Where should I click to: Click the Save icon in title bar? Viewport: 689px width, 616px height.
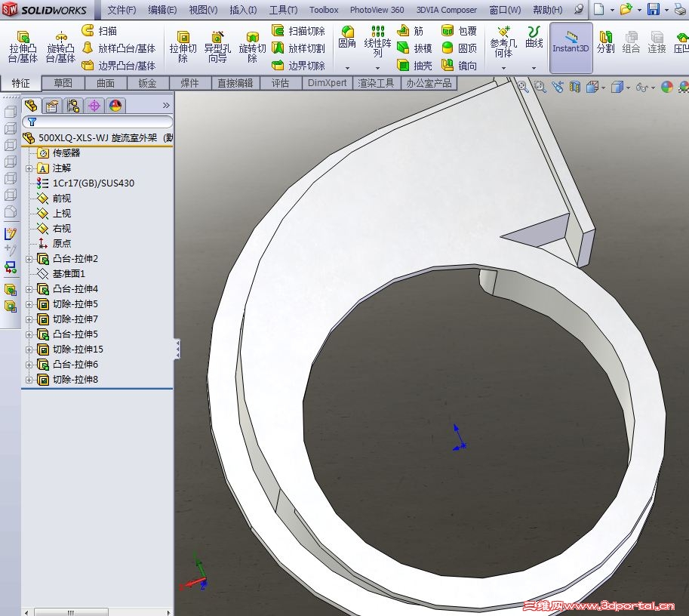654,9
